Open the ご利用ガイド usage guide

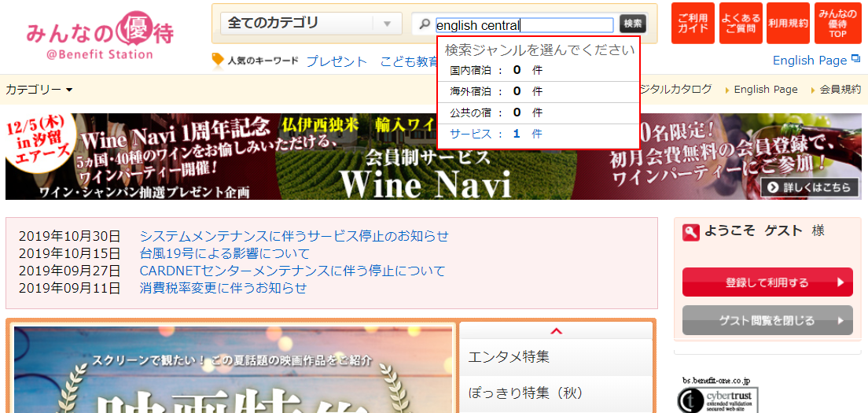point(692,24)
